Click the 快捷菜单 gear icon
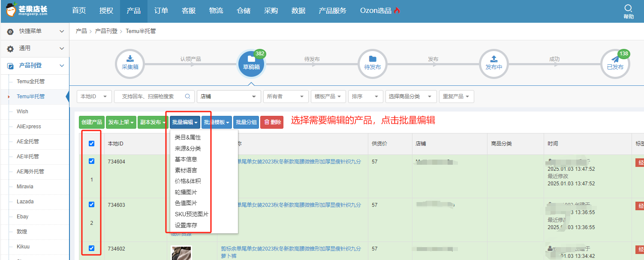 pyautogui.click(x=10, y=32)
